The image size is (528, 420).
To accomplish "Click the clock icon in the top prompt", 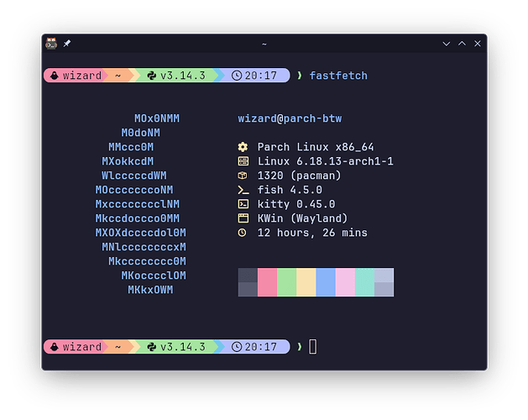I will click(x=237, y=76).
